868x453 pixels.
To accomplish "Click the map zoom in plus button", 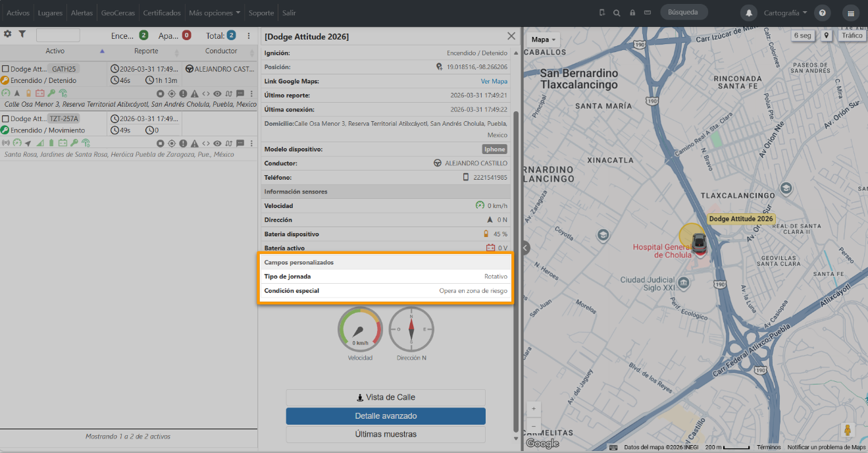I will click(534, 408).
